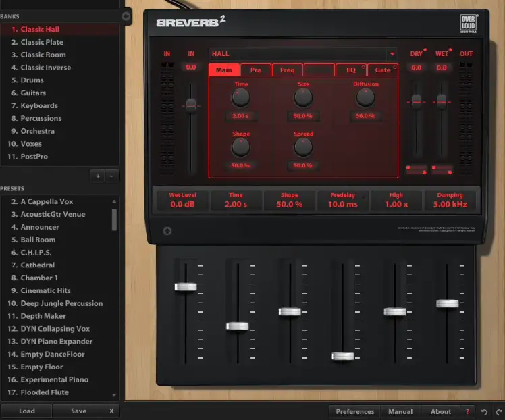505x420 pixels.
Task: Click the Time knob
Action: click(x=240, y=98)
